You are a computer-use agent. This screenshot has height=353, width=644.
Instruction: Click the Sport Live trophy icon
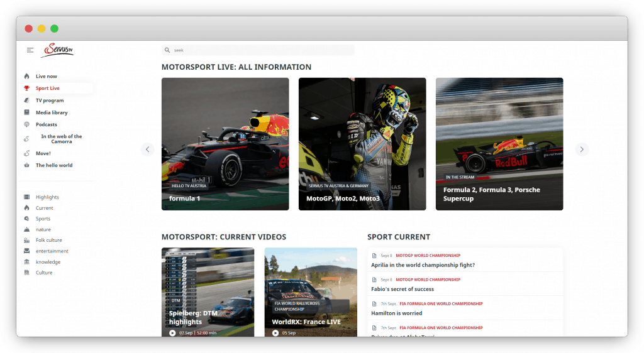(x=26, y=88)
